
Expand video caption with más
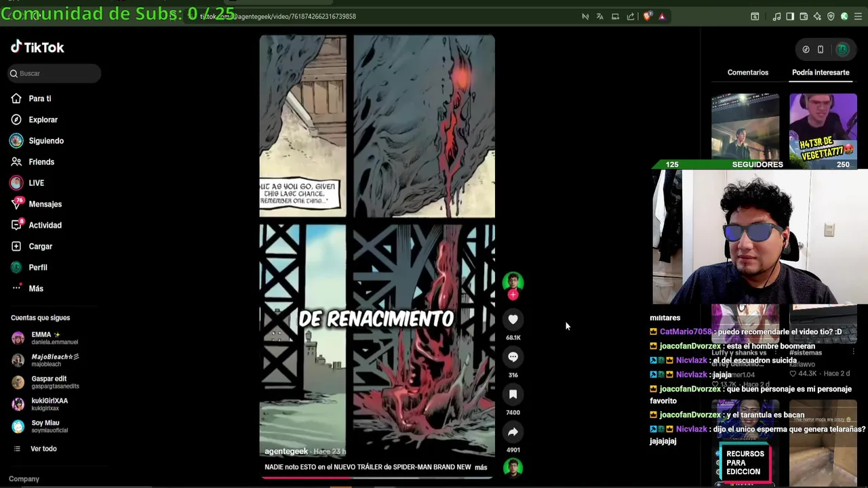click(481, 467)
